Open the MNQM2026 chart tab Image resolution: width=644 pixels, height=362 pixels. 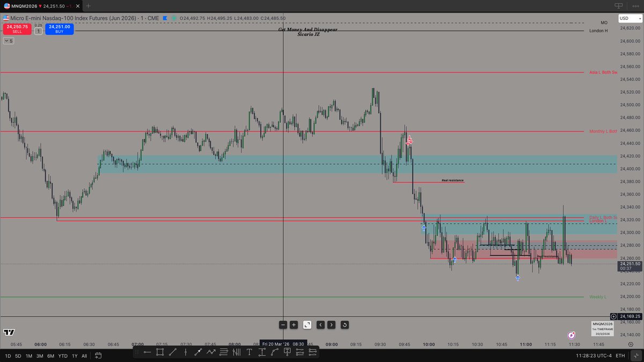(x=41, y=5)
